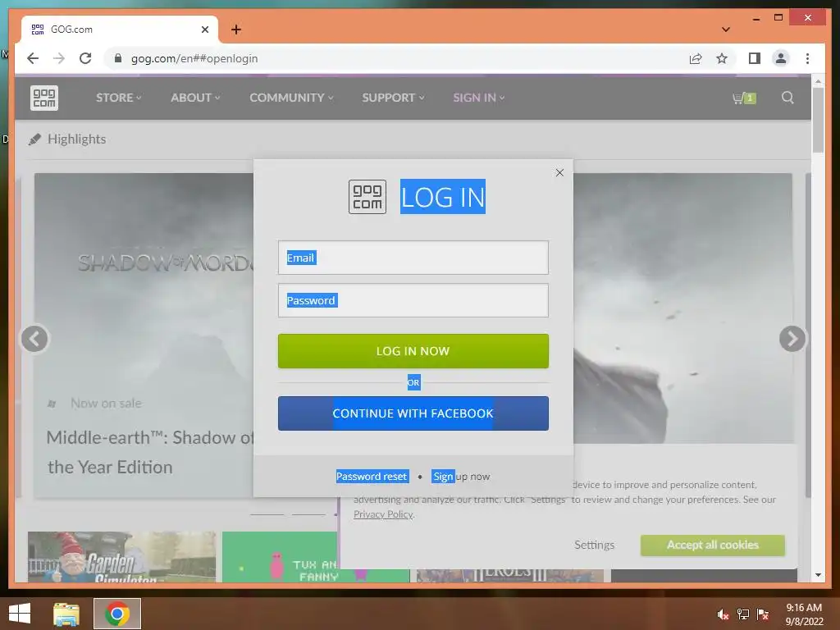The image size is (840, 630).
Task: Open tab search chevron in title bar
Action: (x=725, y=30)
